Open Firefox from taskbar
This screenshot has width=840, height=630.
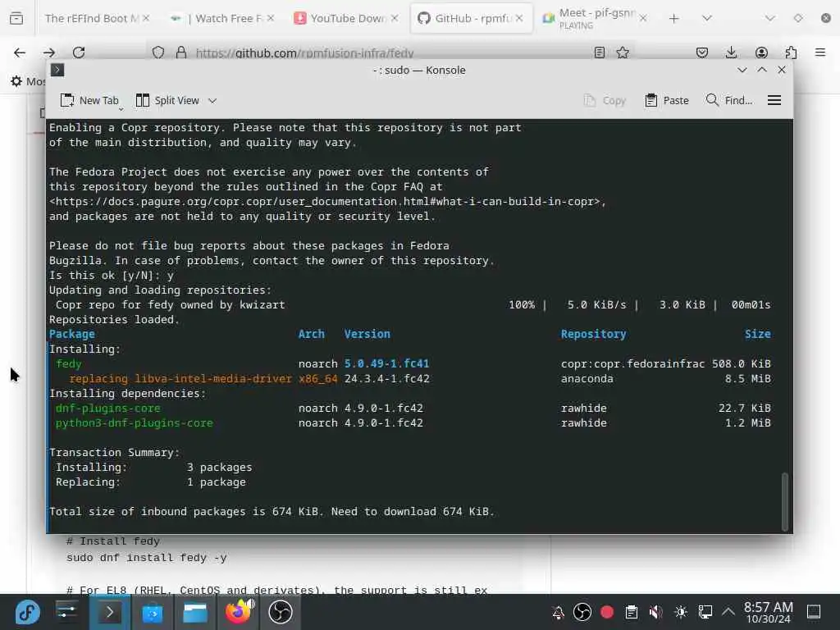click(238, 612)
